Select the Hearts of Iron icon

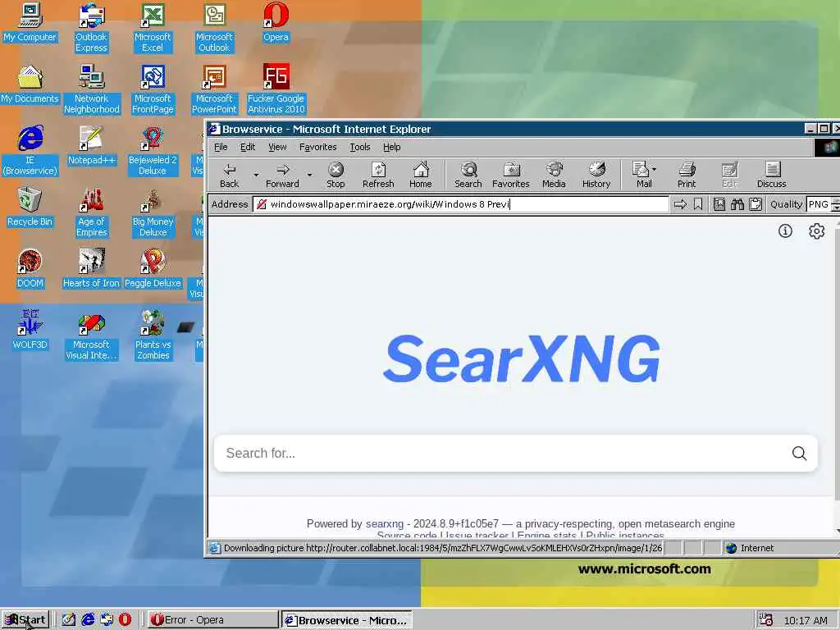click(91, 269)
